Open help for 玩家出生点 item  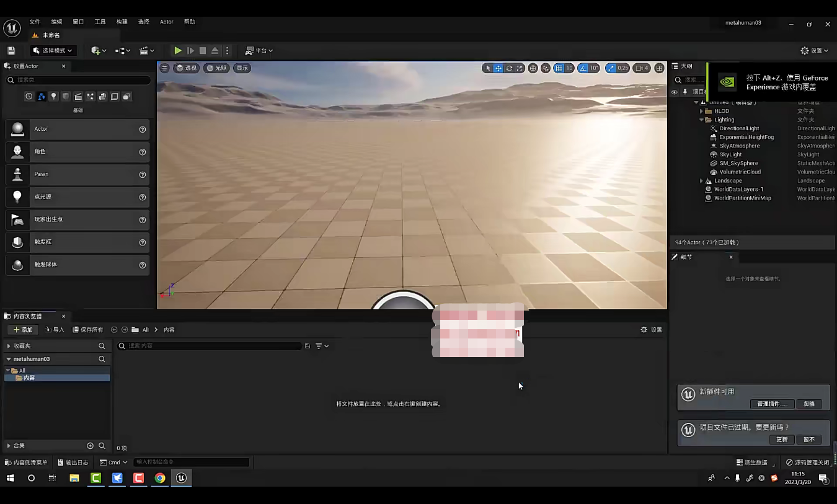tap(143, 220)
